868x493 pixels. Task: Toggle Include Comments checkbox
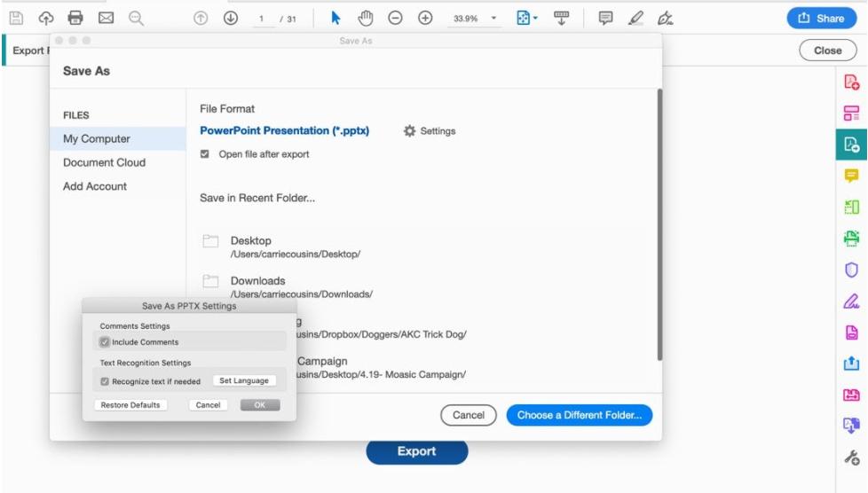(x=105, y=342)
